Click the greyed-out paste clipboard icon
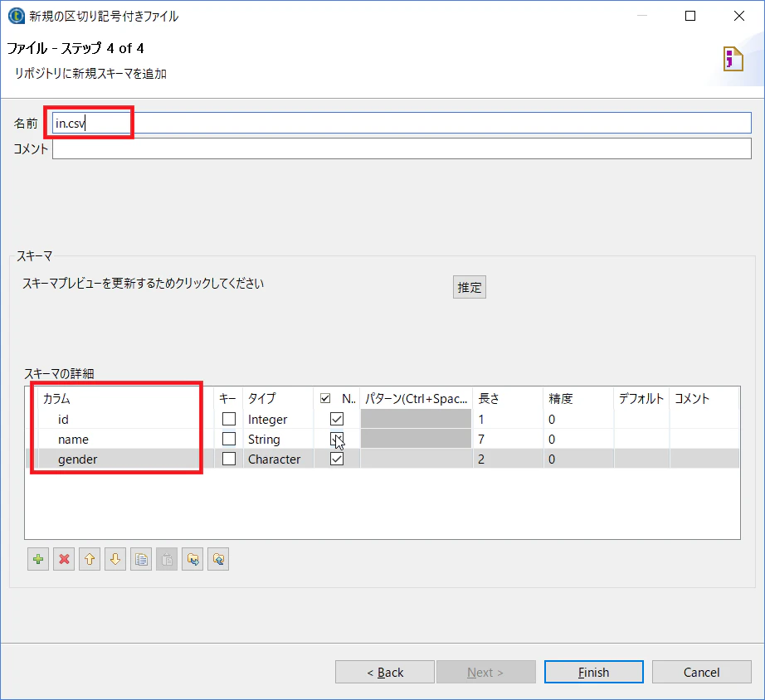The width and height of the screenshot is (765, 700). pyautogui.click(x=167, y=559)
